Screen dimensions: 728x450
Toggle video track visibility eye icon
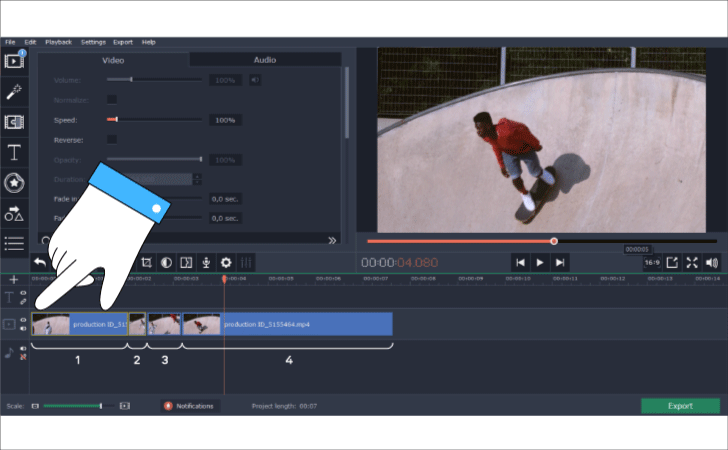tap(23, 320)
